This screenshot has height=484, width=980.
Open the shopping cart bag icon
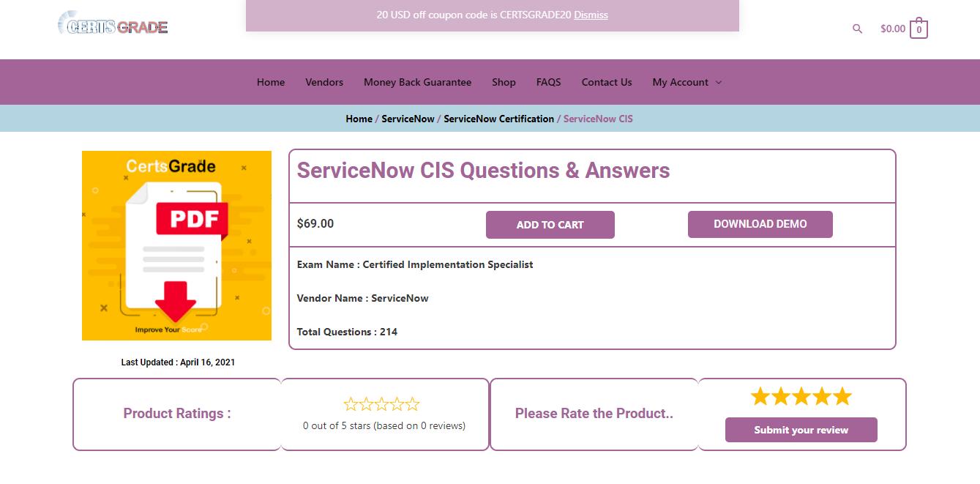coord(919,28)
